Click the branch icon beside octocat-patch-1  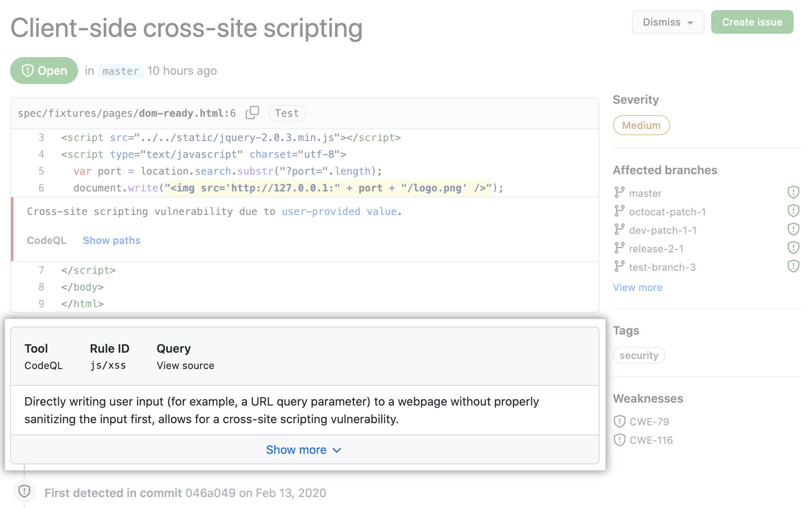(x=619, y=211)
